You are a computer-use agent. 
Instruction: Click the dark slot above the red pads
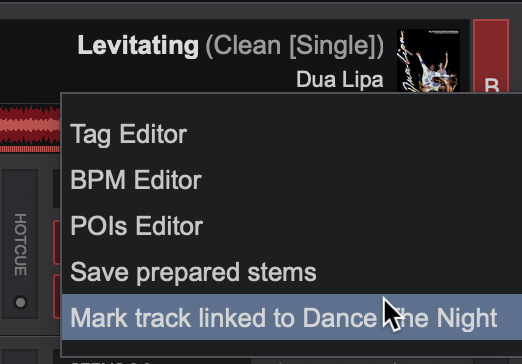[x=57, y=189]
